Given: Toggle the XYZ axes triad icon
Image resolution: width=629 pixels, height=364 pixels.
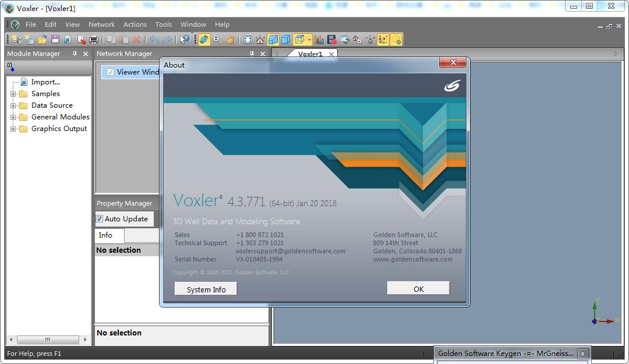Looking at the screenshot, I should pos(383,40).
